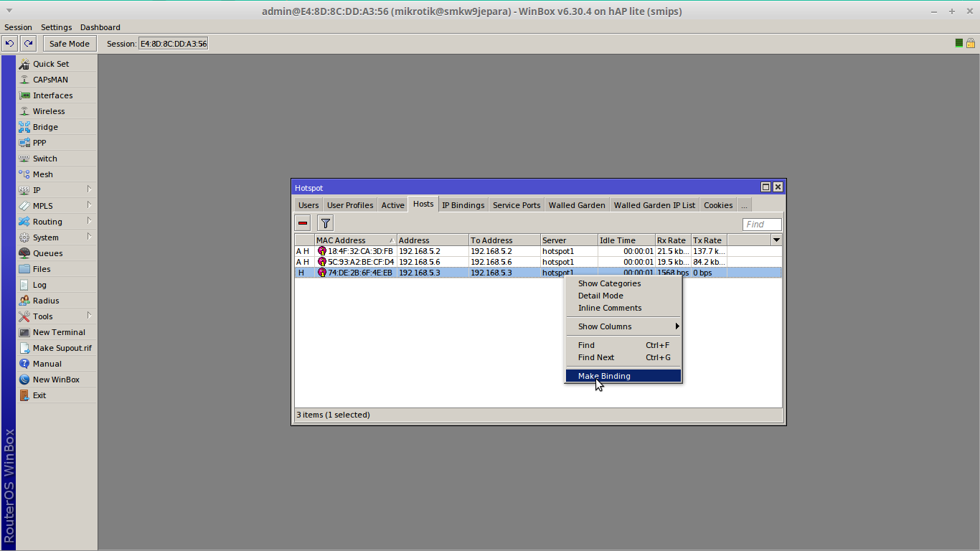
Task: Sort by MAC Address column header
Action: coord(355,240)
